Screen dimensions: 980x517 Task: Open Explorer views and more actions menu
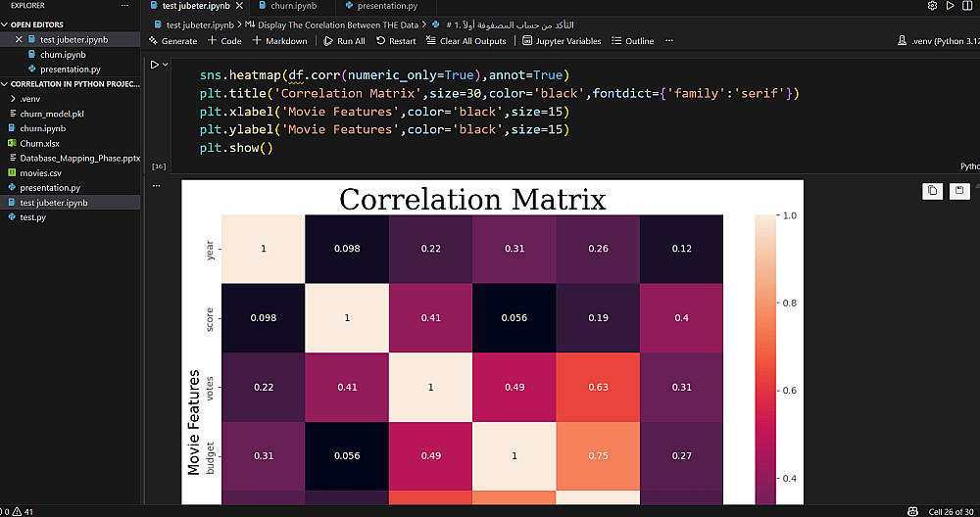click(x=124, y=6)
